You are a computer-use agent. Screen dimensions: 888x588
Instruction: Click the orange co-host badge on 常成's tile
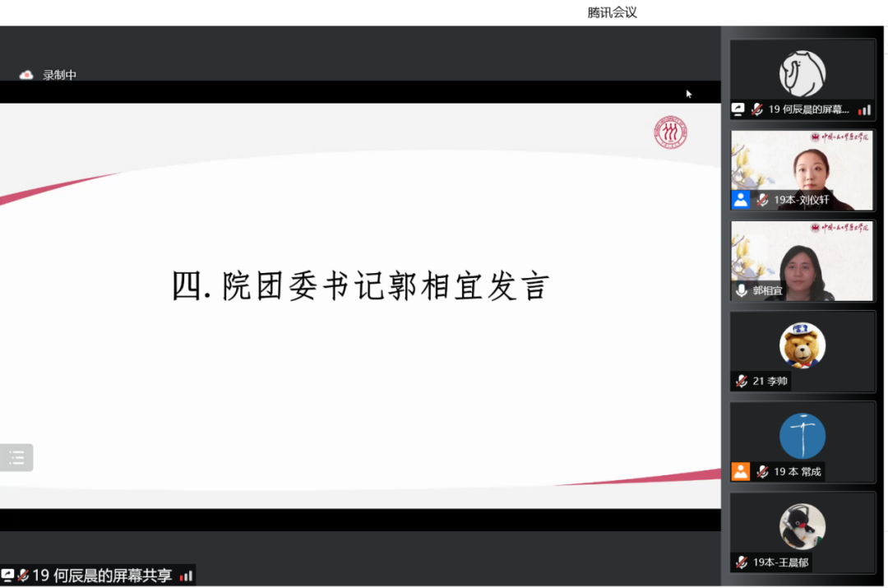741,471
